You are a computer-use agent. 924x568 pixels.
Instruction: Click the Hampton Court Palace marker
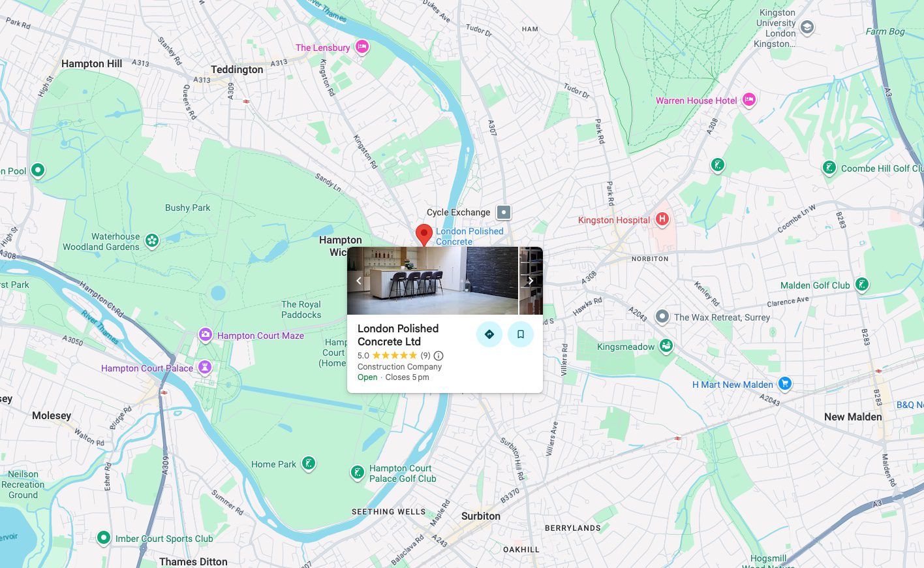(205, 367)
